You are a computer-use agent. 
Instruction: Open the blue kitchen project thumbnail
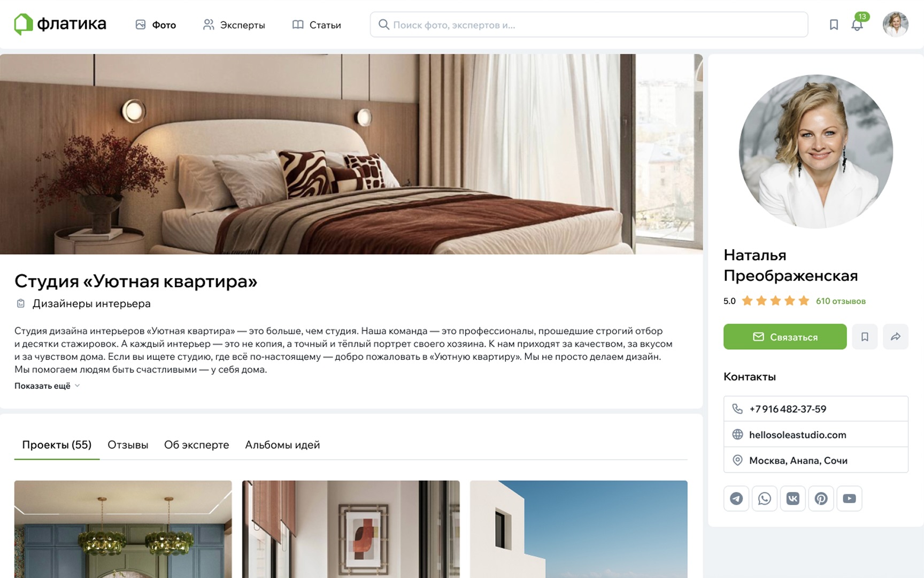(x=123, y=529)
